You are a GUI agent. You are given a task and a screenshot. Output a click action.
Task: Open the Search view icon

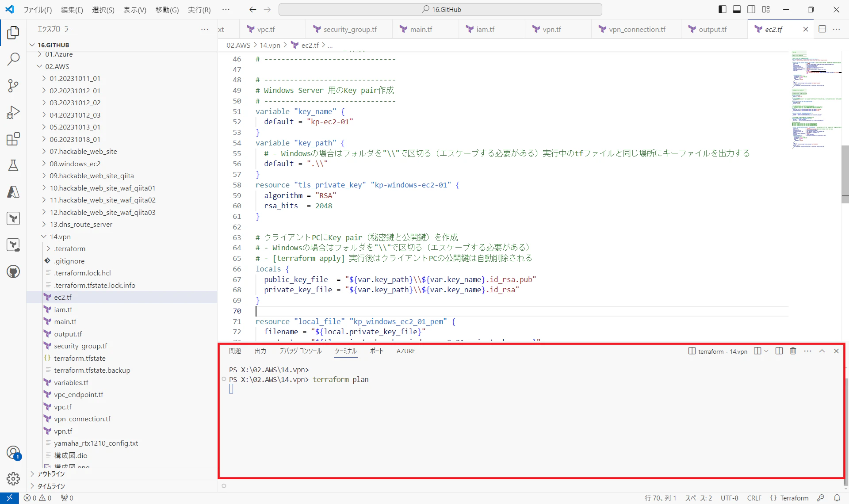(13, 59)
